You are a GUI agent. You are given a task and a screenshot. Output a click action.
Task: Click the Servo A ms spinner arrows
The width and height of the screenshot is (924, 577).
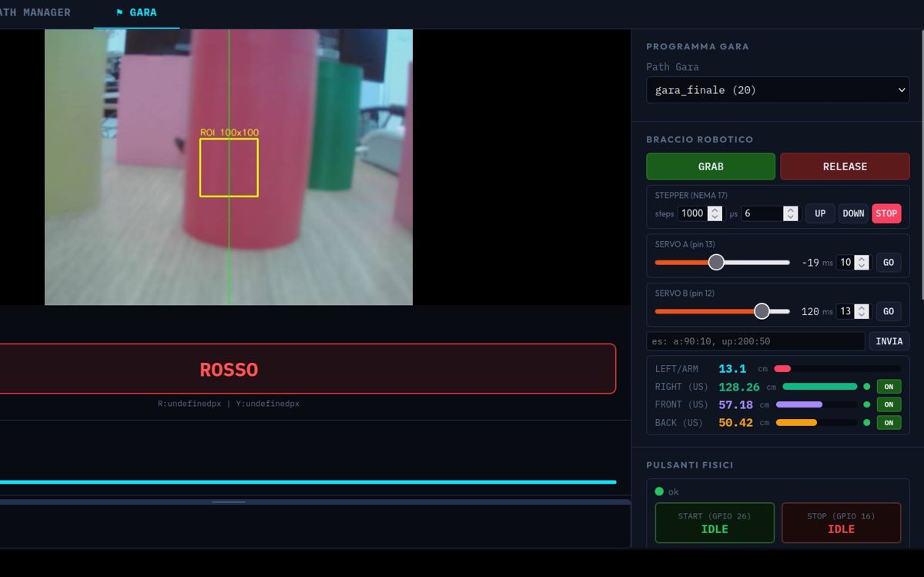pyautogui.click(x=862, y=262)
